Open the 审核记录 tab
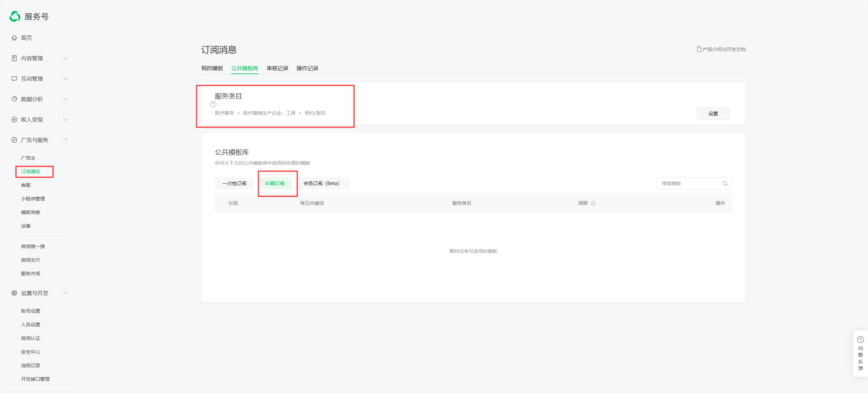 point(278,68)
